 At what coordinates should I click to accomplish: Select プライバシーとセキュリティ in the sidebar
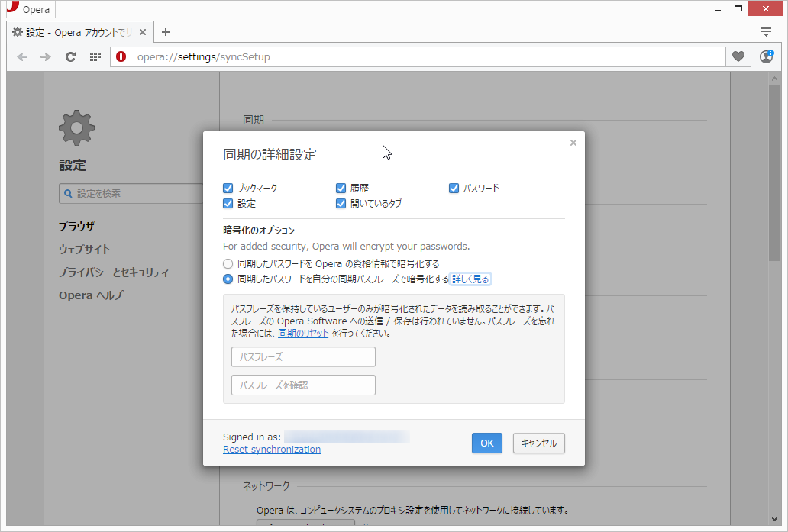pyautogui.click(x=112, y=272)
